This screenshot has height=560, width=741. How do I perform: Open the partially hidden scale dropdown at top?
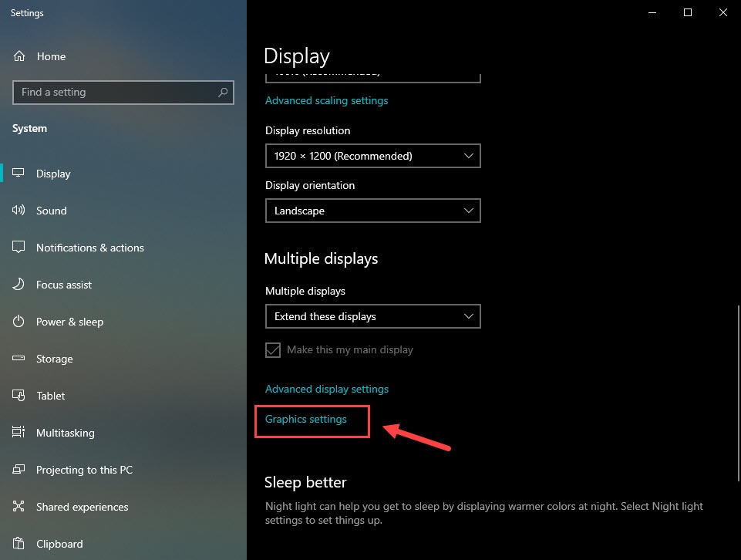[x=373, y=78]
